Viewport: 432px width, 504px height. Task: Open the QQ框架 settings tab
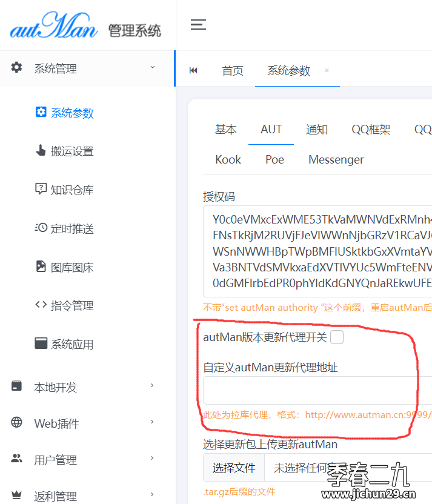click(371, 130)
